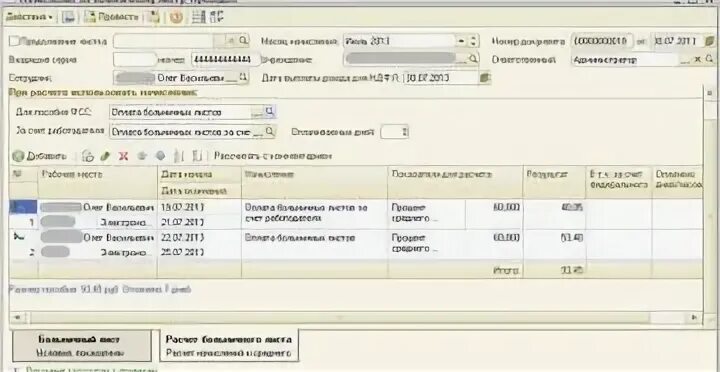Click the Провести button in the toolbar

pyautogui.click(x=112, y=17)
